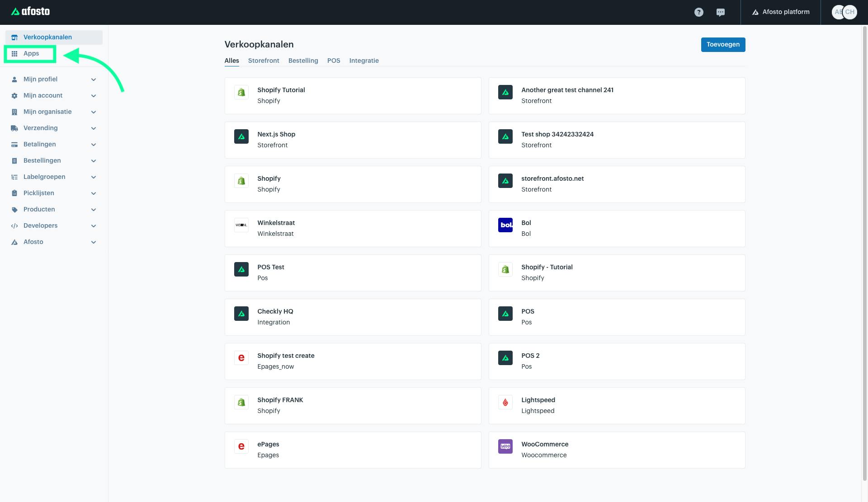Image resolution: width=868 pixels, height=502 pixels.
Task: Open Test shop 34242332424 channel
Action: click(617, 140)
